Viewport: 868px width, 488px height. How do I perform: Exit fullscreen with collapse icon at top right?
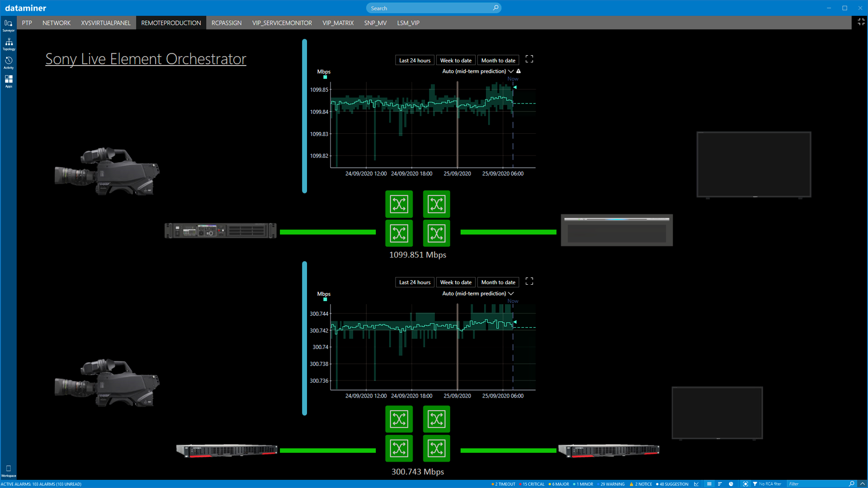click(x=861, y=22)
